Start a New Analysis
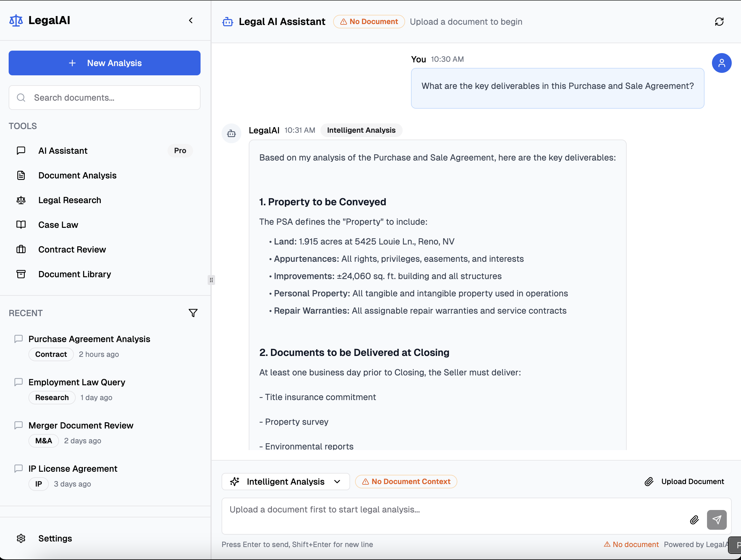Viewport: 741px width, 560px height. (104, 63)
